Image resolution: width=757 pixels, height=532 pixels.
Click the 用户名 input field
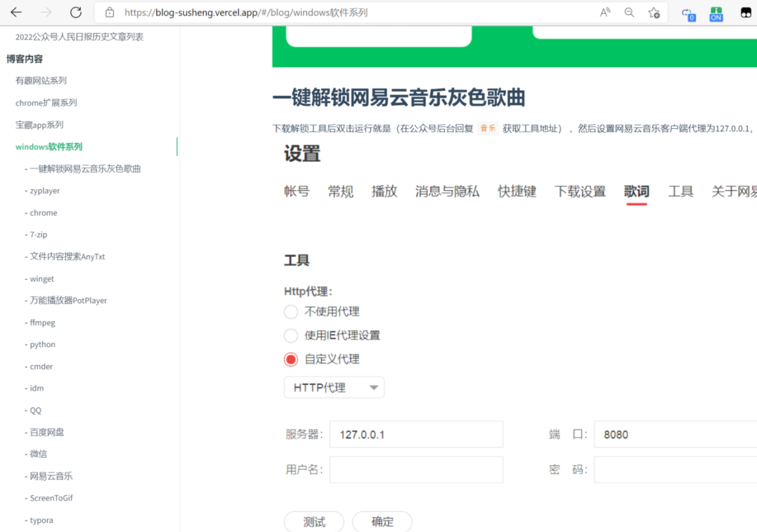(x=416, y=469)
